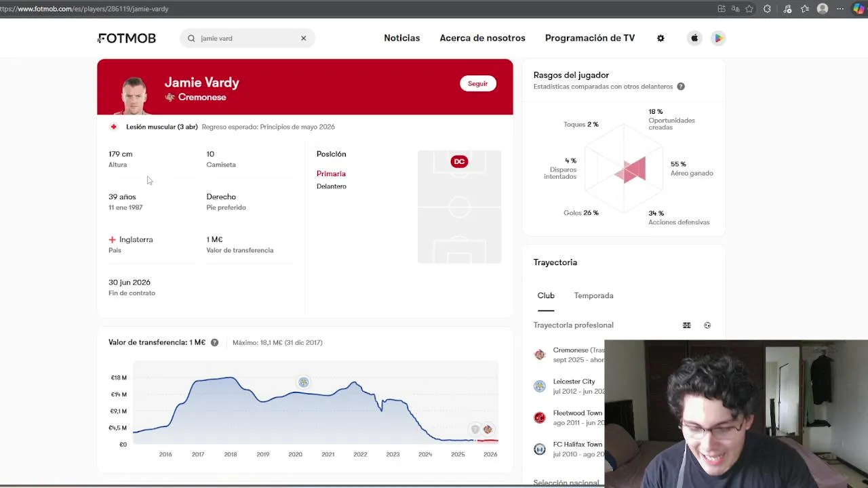Screen dimensions: 868x488
Task: Click the 'Acciones defensivas' 34 % label
Action: tap(679, 218)
